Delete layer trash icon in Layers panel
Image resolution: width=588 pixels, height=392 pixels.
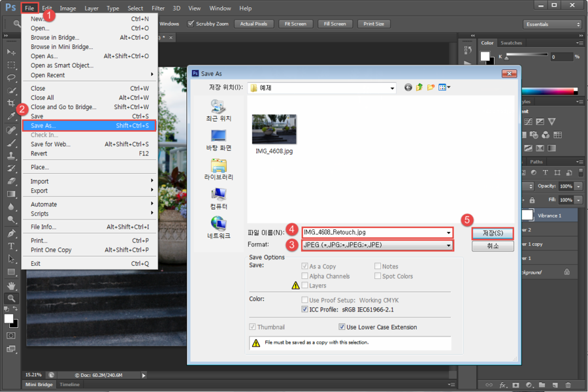tap(568, 385)
